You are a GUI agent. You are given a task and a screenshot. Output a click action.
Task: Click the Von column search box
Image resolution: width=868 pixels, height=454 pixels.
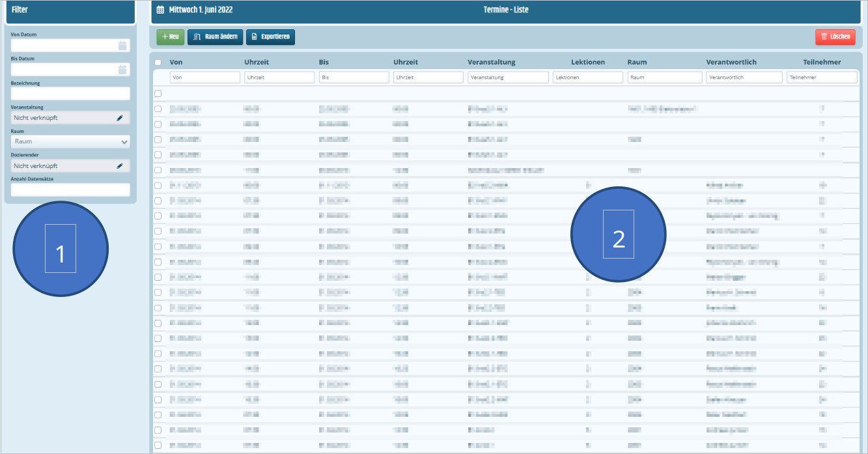click(x=204, y=77)
